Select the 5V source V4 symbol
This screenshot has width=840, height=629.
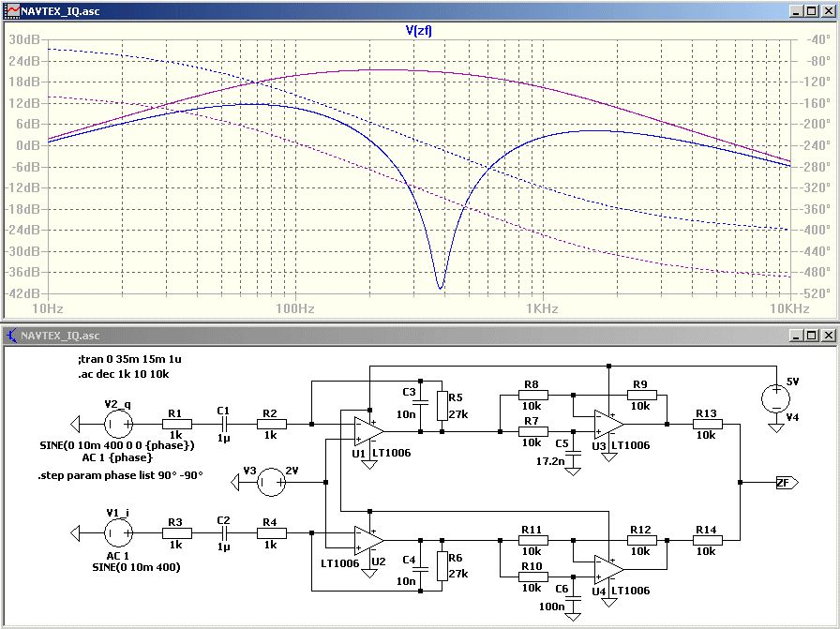point(775,398)
